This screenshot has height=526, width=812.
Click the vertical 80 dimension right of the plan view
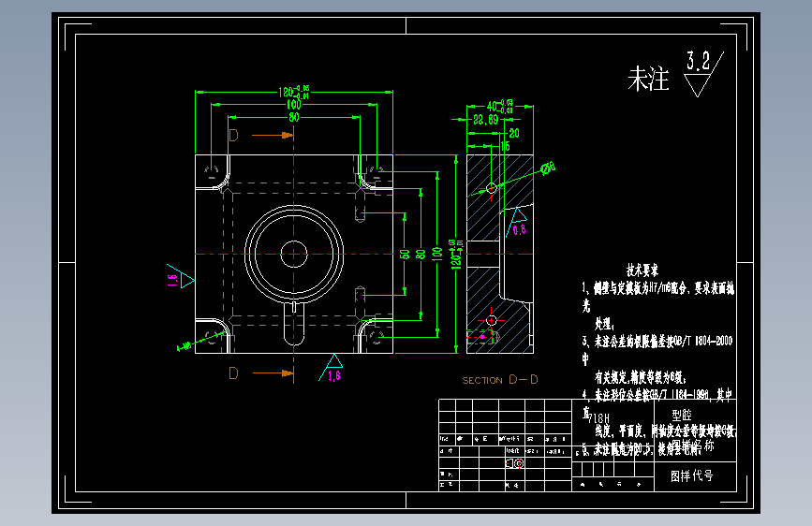421,255
